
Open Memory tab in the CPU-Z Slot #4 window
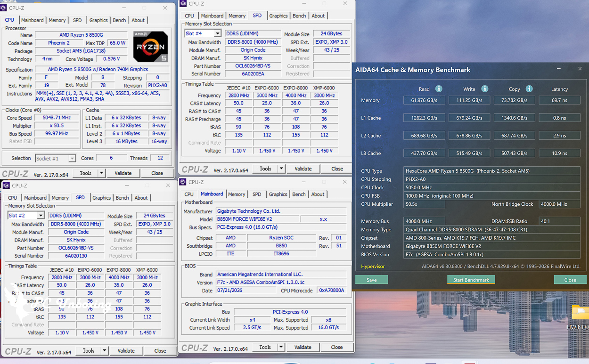coord(237,16)
